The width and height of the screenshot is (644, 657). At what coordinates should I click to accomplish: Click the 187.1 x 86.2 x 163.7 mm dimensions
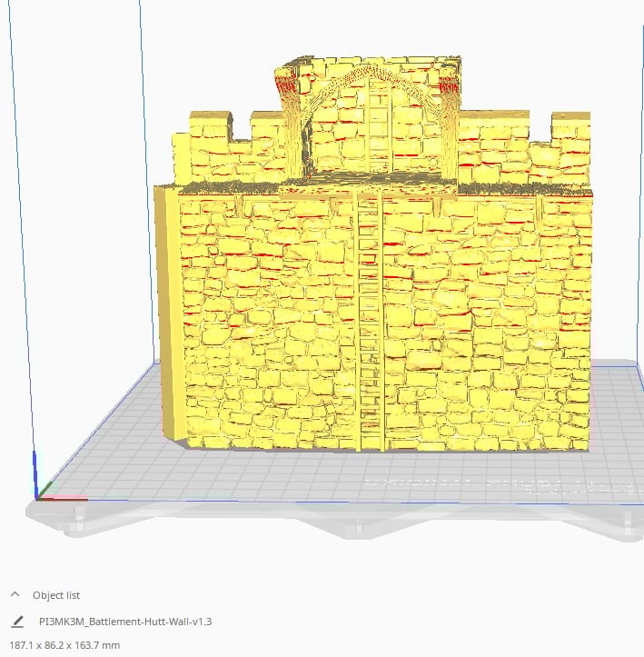pyautogui.click(x=64, y=644)
